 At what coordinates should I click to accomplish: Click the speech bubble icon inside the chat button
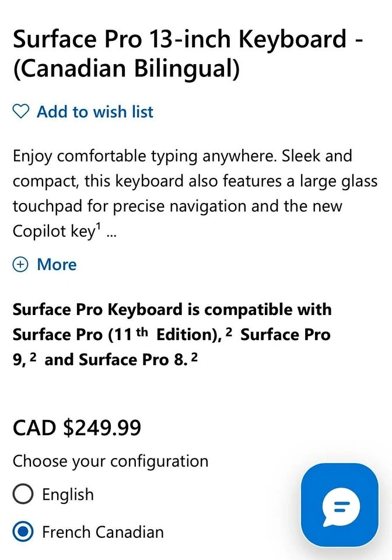[x=341, y=506]
